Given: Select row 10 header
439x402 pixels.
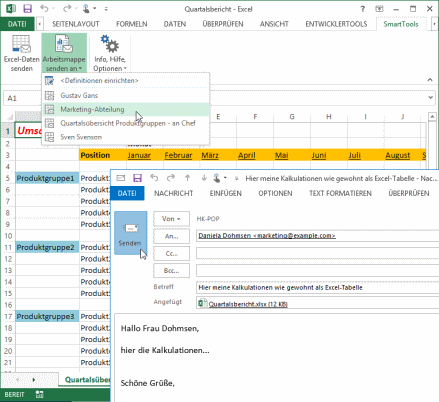Looking at the screenshot, I should [8, 236].
